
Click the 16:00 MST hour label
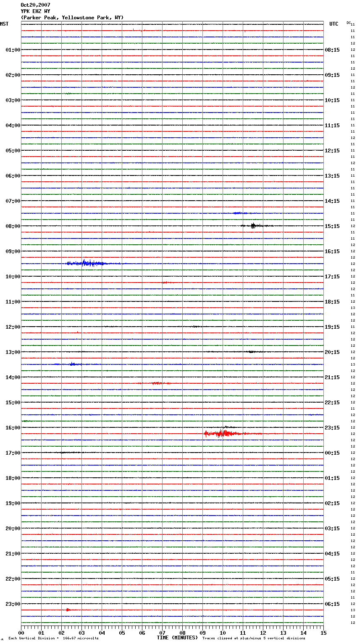pos(13,428)
